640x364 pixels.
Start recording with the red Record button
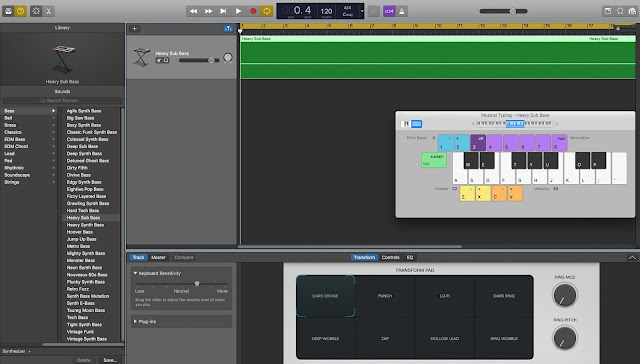253,11
